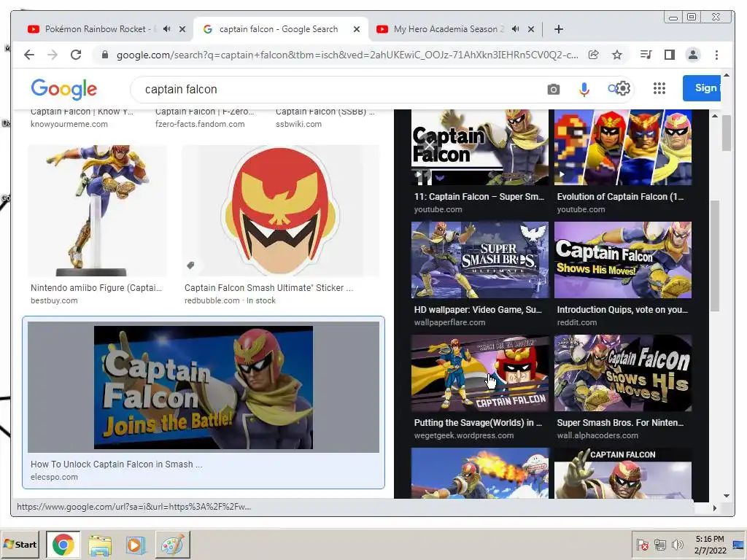Click the preview panel scrollbar thumb
Screen dimensions: 747x560
pos(714,256)
